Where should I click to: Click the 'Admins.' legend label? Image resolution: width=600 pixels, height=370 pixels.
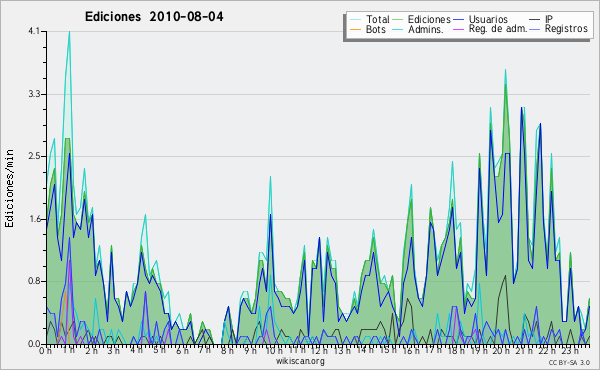(426, 29)
